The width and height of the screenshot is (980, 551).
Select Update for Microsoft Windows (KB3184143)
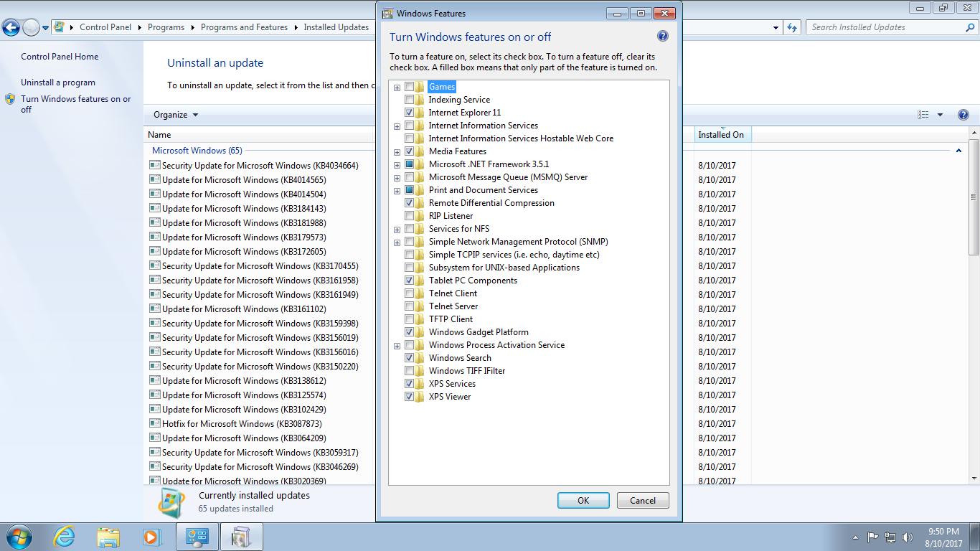pos(244,208)
